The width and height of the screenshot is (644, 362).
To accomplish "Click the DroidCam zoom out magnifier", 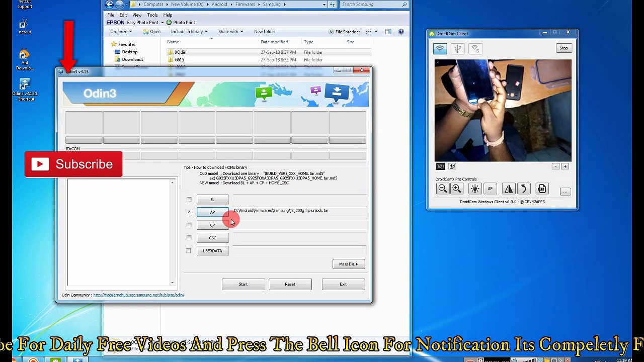I will [442, 189].
